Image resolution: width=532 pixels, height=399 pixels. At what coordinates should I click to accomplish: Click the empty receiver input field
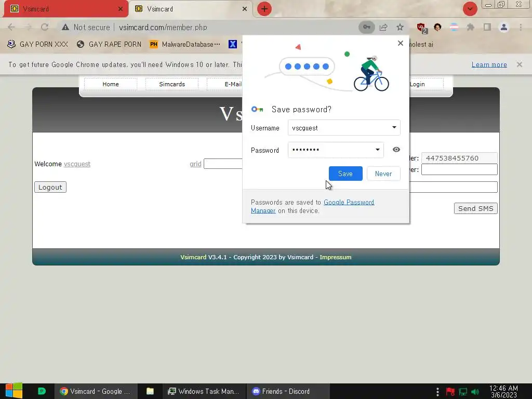[x=459, y=169]
